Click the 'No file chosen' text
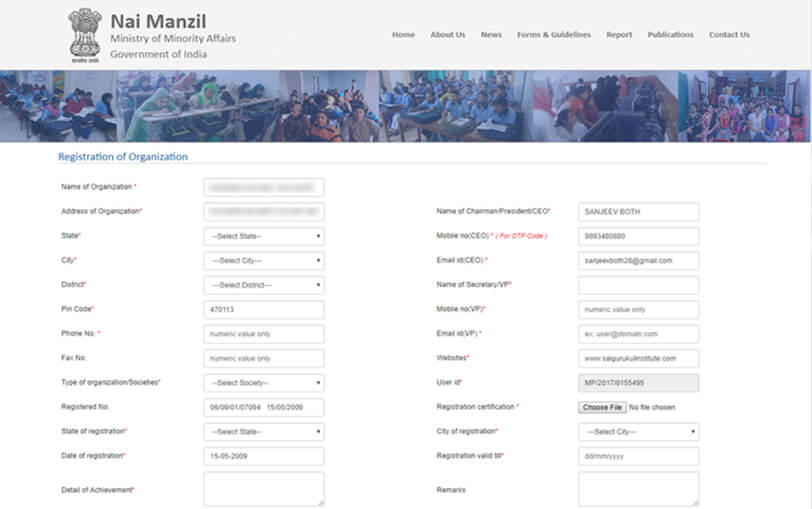Screen dimensions: 812x509 coord(652,408)
